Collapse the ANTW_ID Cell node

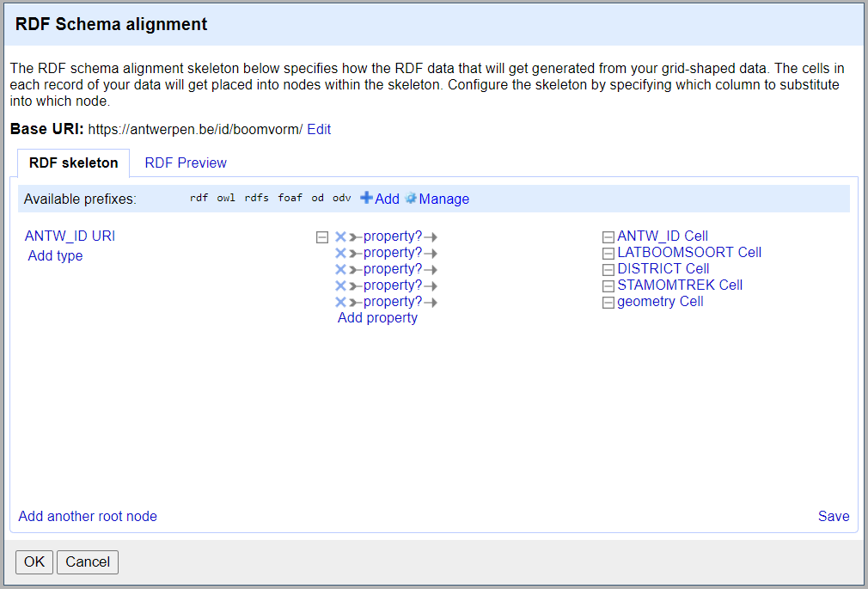tap(608, 237)
